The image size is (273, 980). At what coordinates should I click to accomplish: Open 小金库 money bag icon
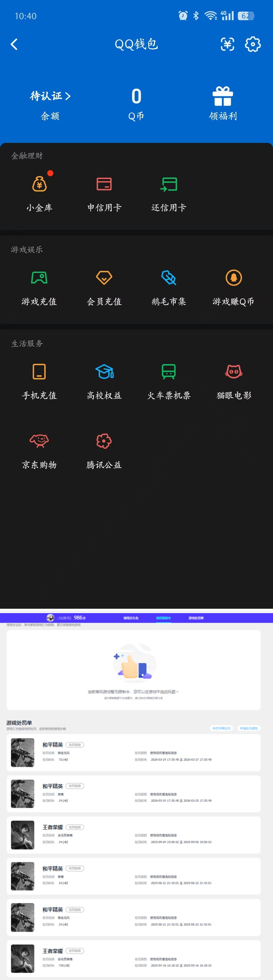[39, 184]
